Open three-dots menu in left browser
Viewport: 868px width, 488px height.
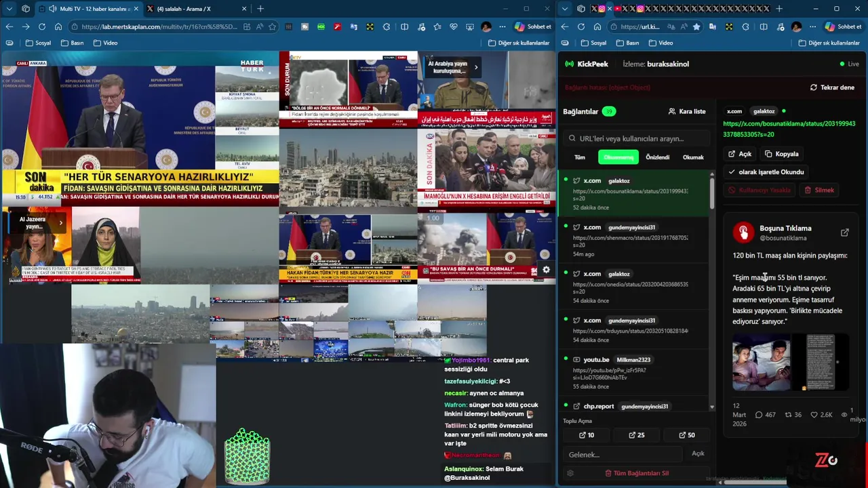click(502, 26)
